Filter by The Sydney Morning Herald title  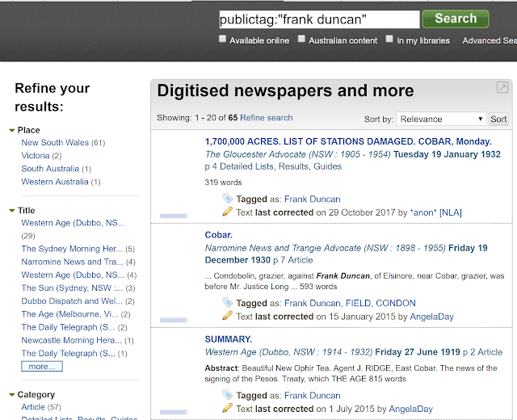tap(72, 249)
